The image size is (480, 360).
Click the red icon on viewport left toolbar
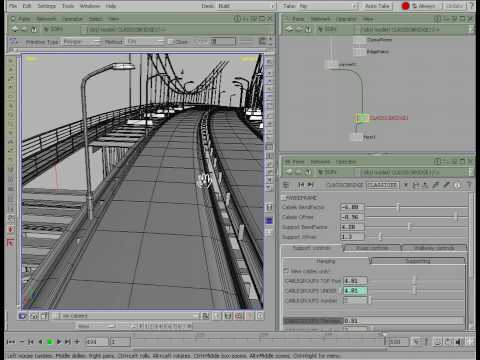(11, 230)
